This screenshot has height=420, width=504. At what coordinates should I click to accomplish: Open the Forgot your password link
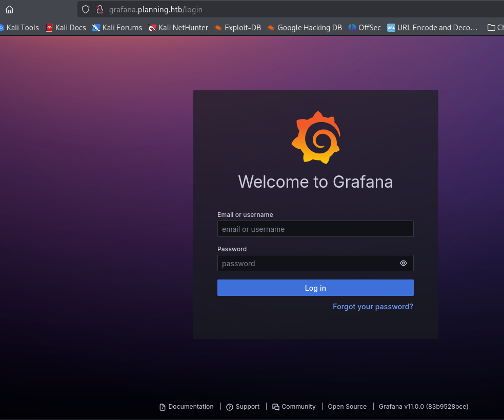pyautogui.click(x=373, y=307)
